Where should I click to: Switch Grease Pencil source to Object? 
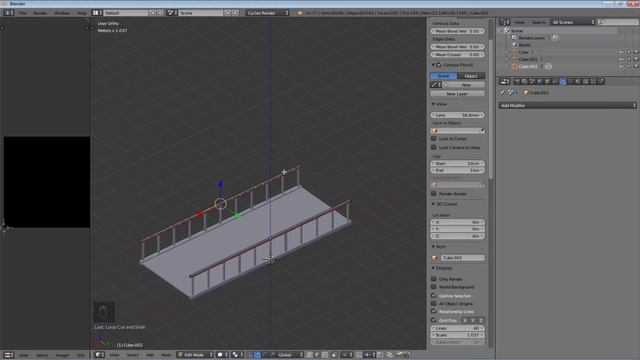point(471,76)
